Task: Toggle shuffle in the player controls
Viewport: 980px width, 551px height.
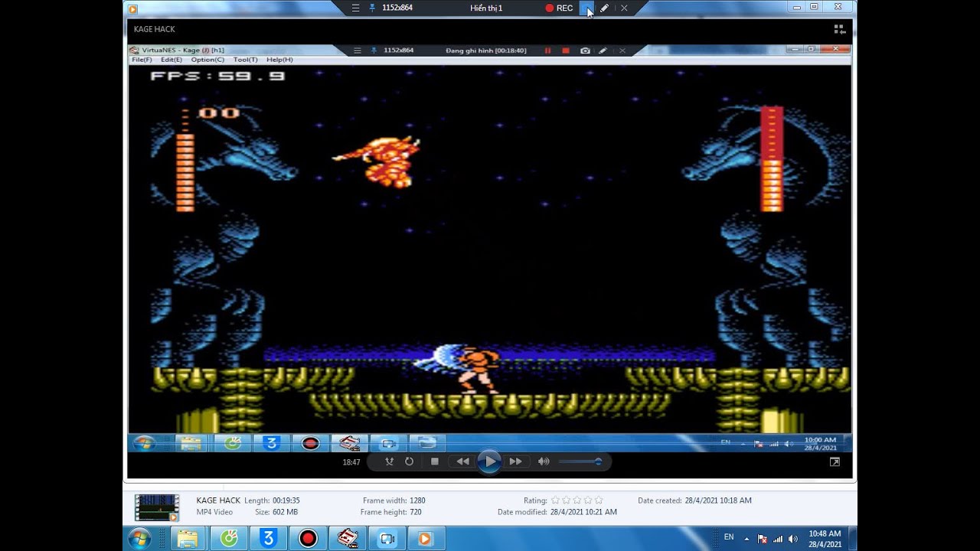Action: tap(389, 461)
